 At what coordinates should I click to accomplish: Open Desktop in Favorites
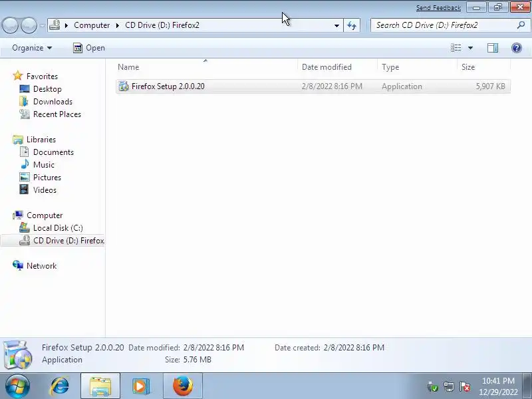[x=47, y=89]
